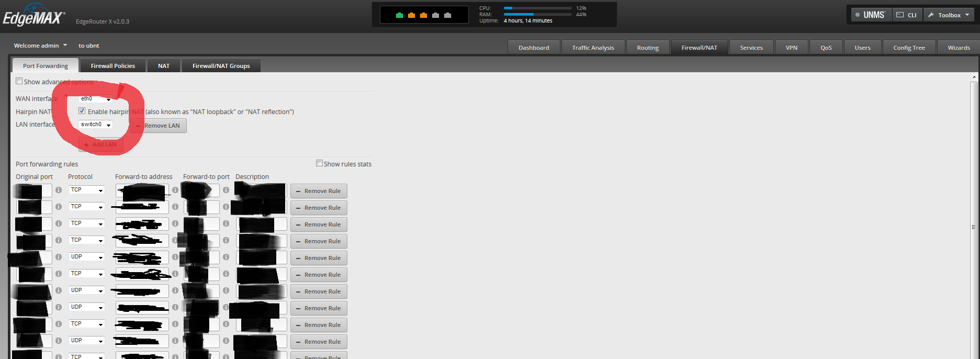Screen dimensions: 980x359
Task: Click the last gray Ethernet port icon
Action: (x=447, y=15)
